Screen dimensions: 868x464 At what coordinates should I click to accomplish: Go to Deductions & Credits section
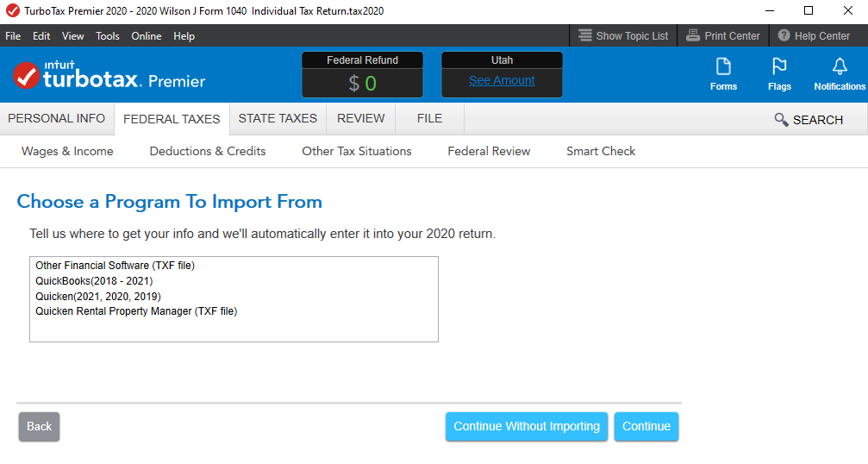point(208,151)
